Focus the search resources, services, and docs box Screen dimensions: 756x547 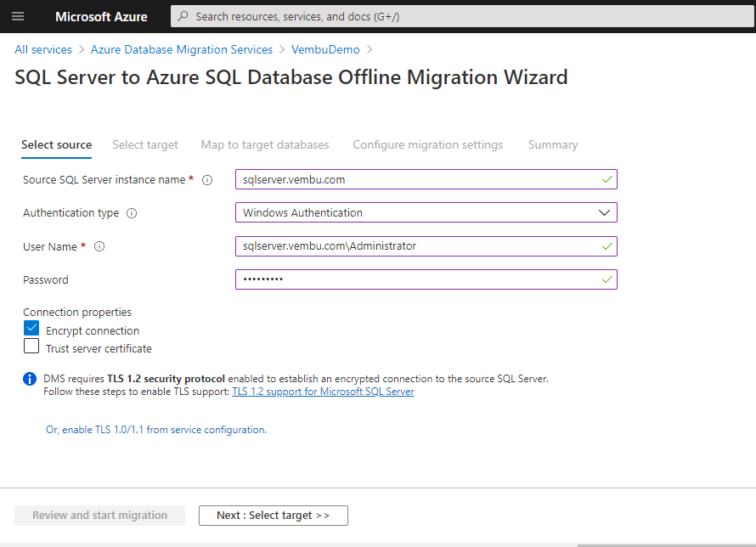(462, 16)
